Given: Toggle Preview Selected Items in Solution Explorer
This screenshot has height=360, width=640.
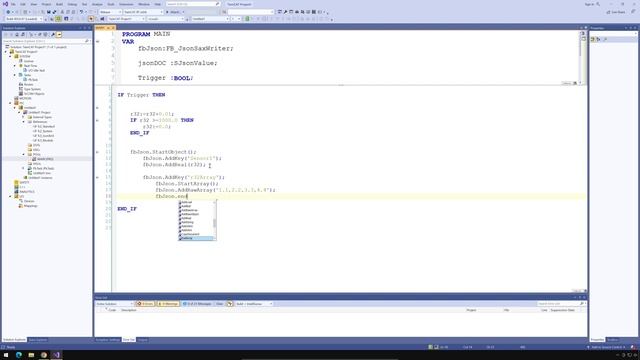Looking at the screenshot, I should 59,35.
